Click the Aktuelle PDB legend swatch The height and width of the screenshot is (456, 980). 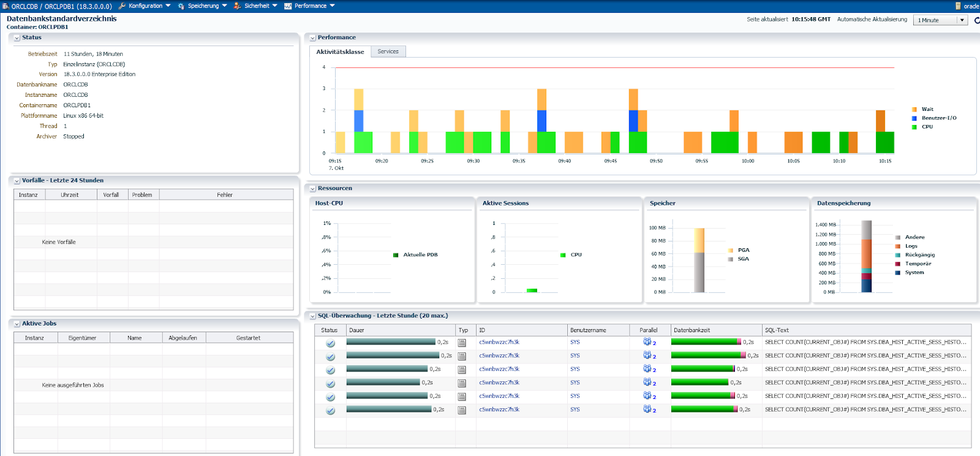tap(396, 255)
